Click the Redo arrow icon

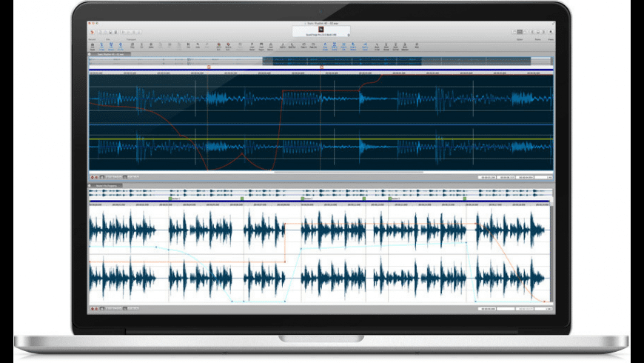(207, 44)
